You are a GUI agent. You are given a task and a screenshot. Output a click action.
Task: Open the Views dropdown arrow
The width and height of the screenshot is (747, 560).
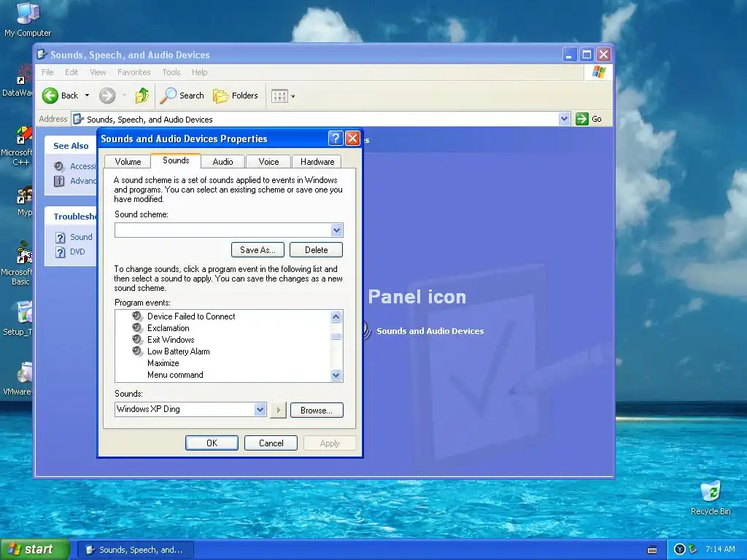click(293, 96)
